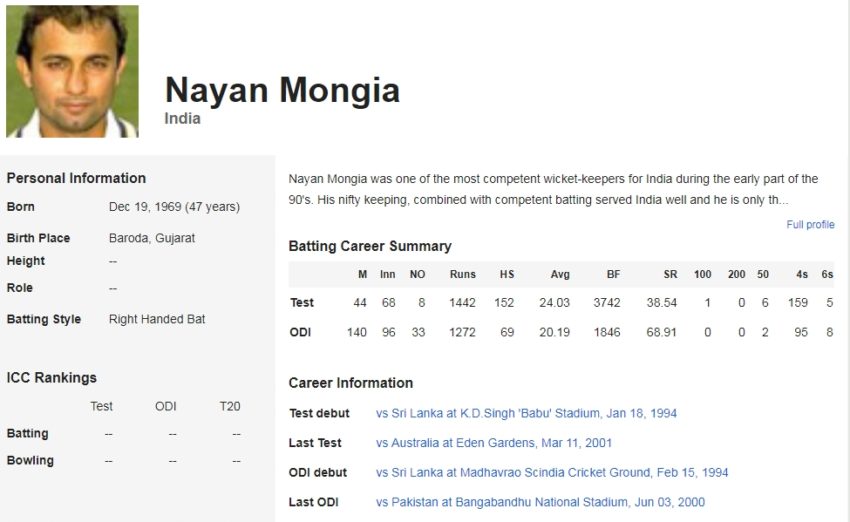Viewport: 850px width, 522px height.
Task: Open Test debut match vs Sri Lanka
Action: (526, 413)
